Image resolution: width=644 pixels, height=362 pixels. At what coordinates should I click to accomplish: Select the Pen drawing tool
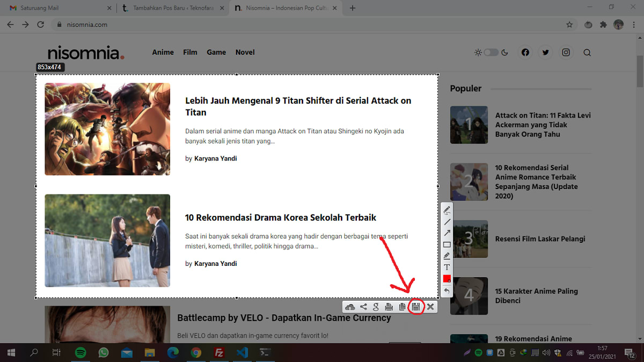pos(447,210)
